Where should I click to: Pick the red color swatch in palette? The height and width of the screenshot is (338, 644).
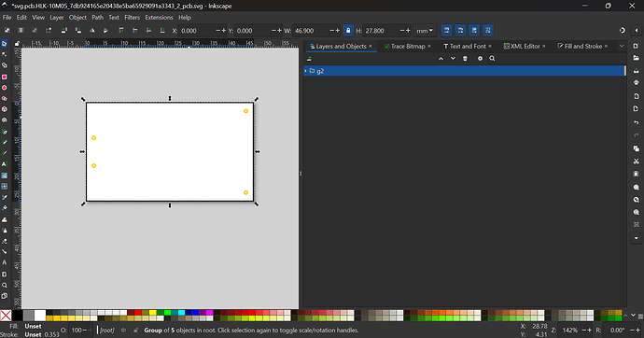point(138,313)
